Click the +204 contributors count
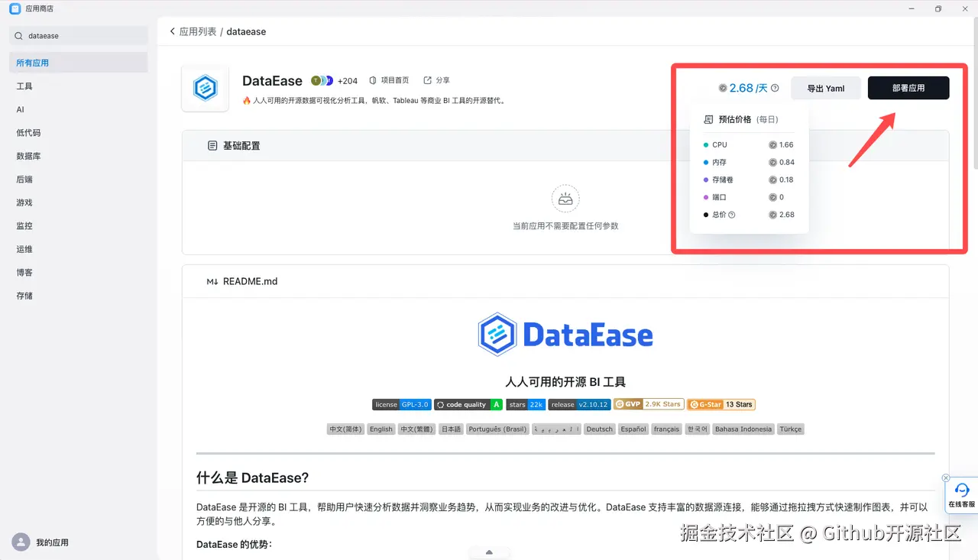This screenshot has width=978, height=560. click(348, 80)
